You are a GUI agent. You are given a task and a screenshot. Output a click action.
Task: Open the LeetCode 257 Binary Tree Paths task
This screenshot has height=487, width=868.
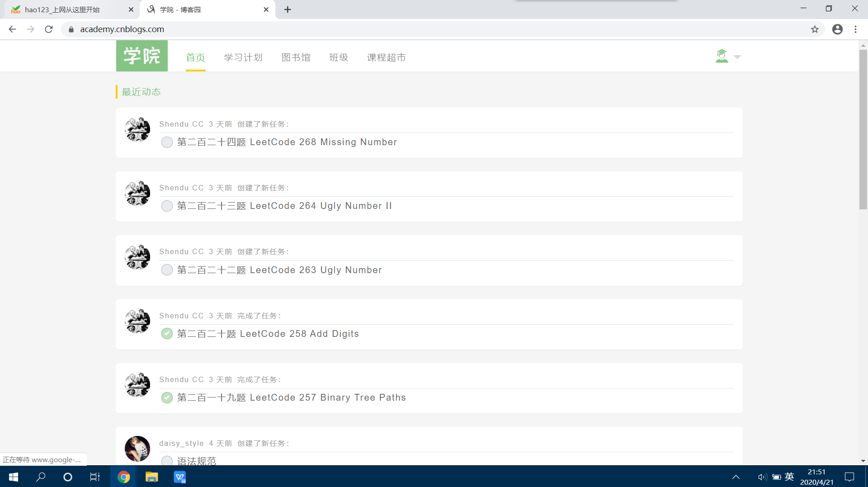point(292,397)
